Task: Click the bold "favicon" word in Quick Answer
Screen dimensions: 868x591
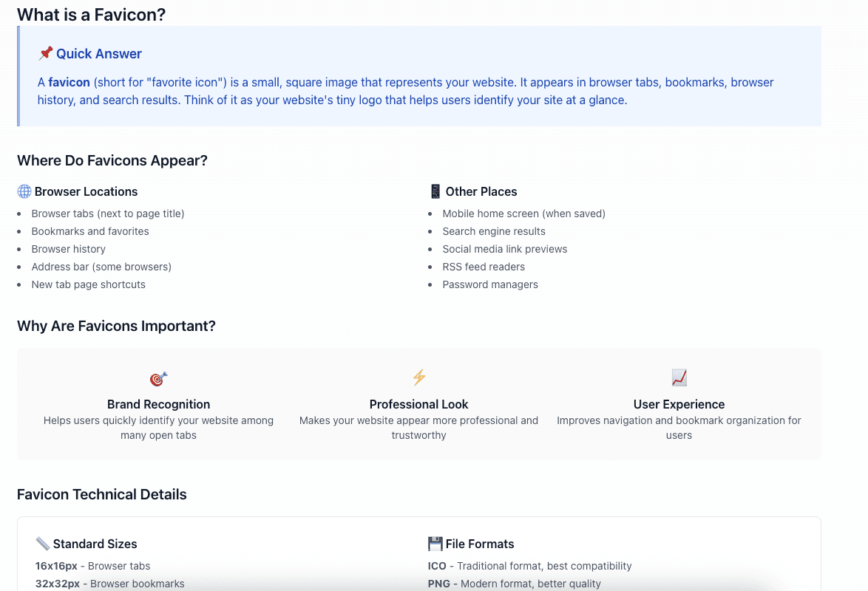Action: tap(69, 83)
